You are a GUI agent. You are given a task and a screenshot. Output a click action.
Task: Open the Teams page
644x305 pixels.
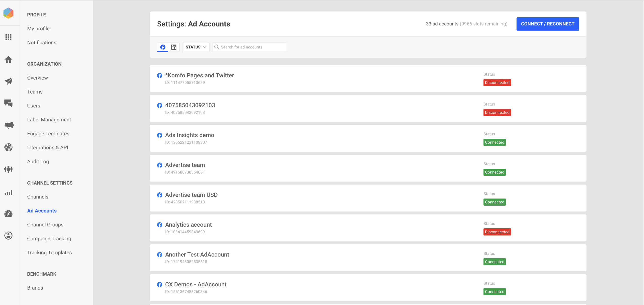pyautogui.click(x=35, y=92)
